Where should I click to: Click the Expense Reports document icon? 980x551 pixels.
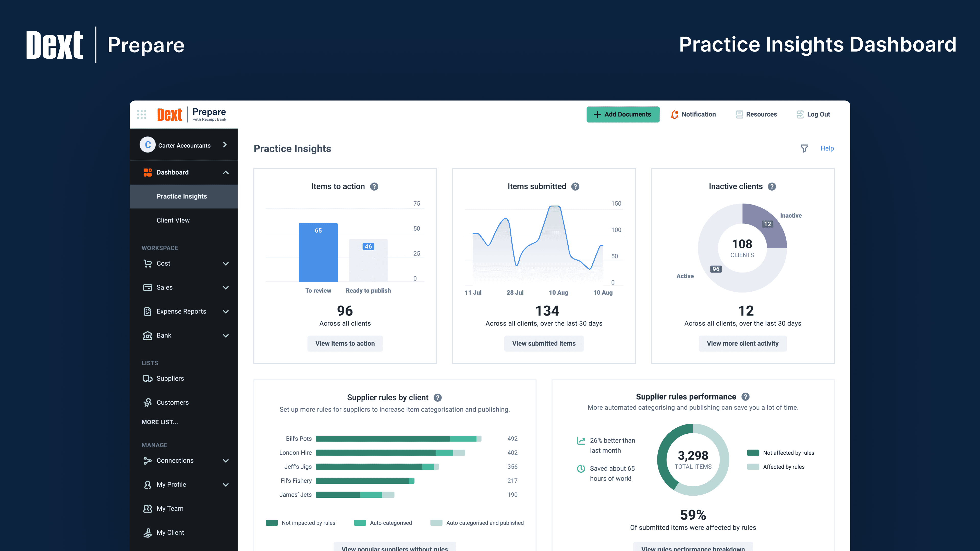pyautogui.click(x=148, y=311)
